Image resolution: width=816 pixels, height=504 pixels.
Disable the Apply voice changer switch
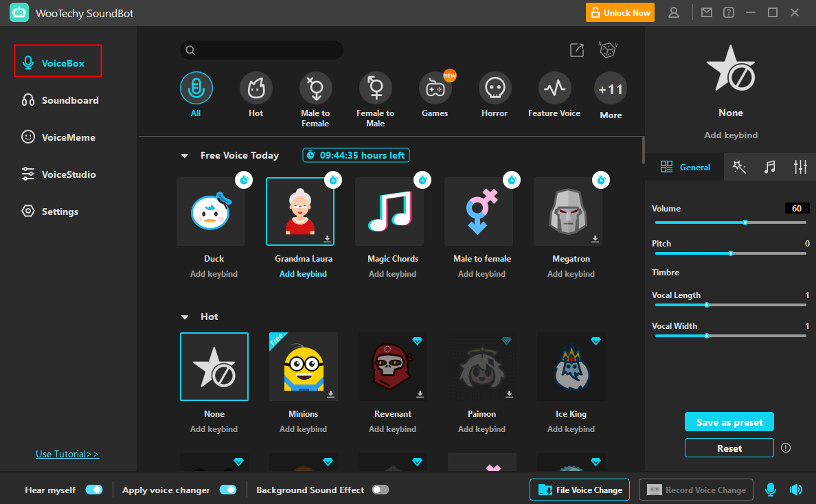tap(227, 490)
